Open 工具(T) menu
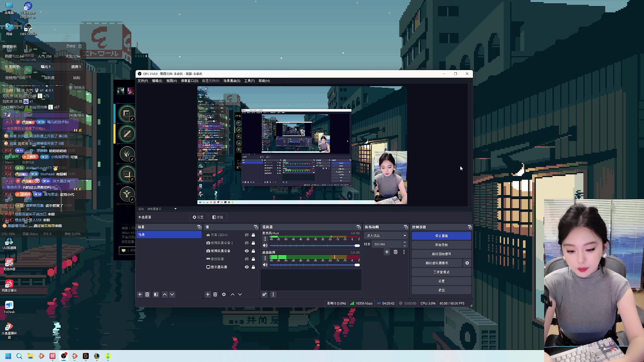The width and height of the screenshot is (644, 362). (x=249, y=81)
